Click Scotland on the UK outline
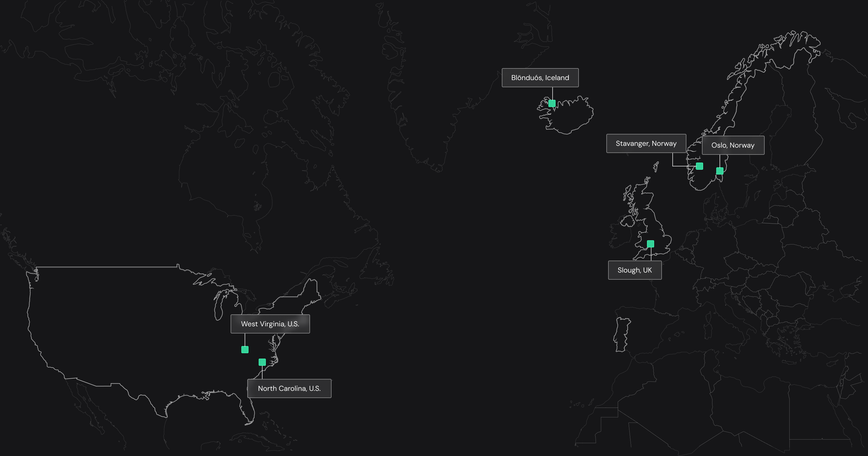Image resolution: width=868 pixels, height=456 pixels. tap(642, 199)
